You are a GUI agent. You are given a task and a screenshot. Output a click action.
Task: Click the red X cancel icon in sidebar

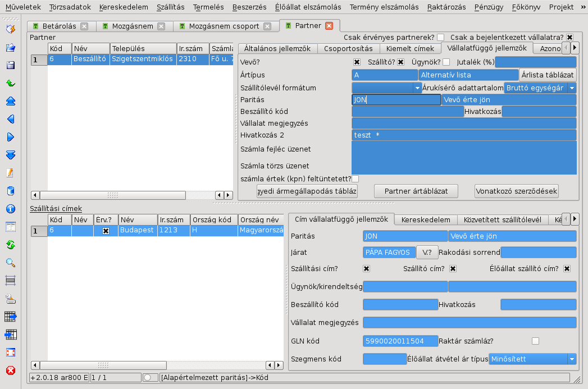point(10,370)
